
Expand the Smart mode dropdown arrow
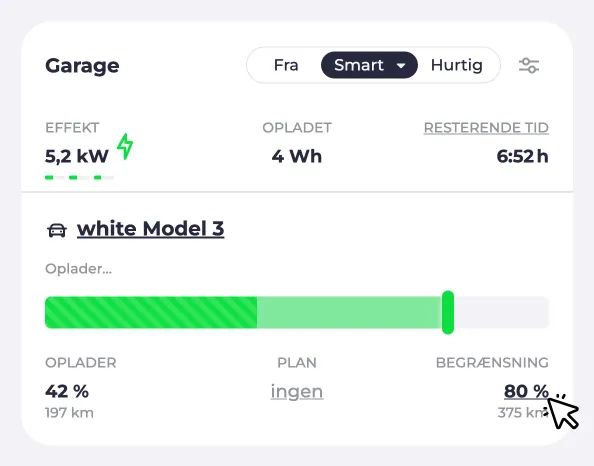(x=401, y=66)
